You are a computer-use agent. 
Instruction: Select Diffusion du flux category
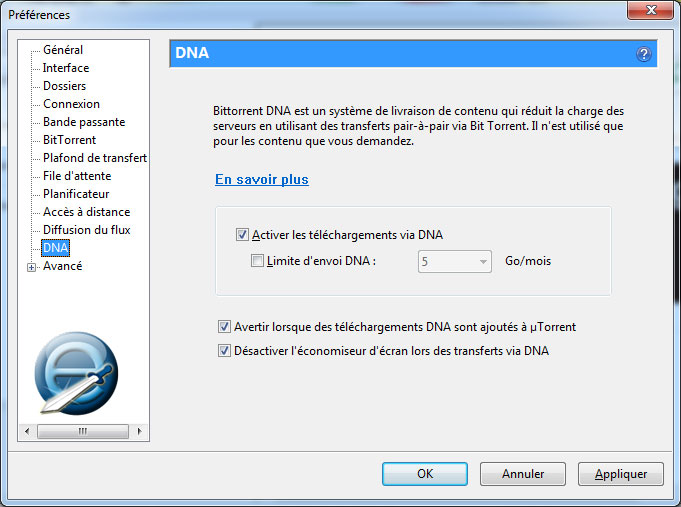tap(86, 230)
